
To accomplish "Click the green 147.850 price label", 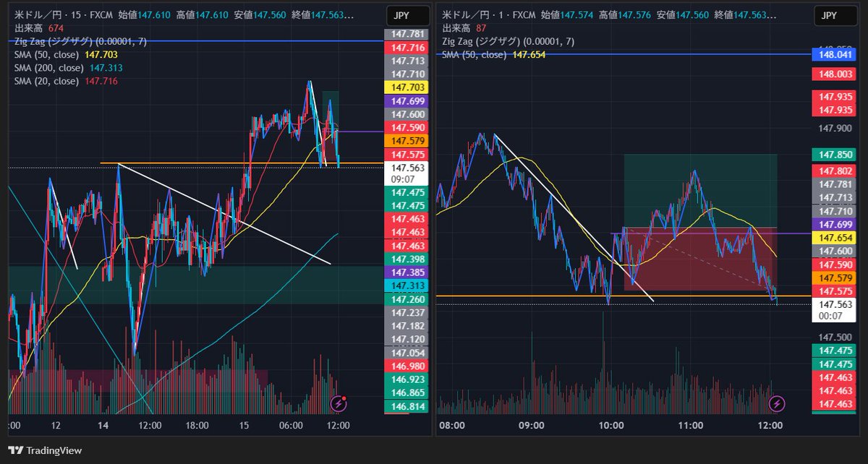I will (835, 154).
